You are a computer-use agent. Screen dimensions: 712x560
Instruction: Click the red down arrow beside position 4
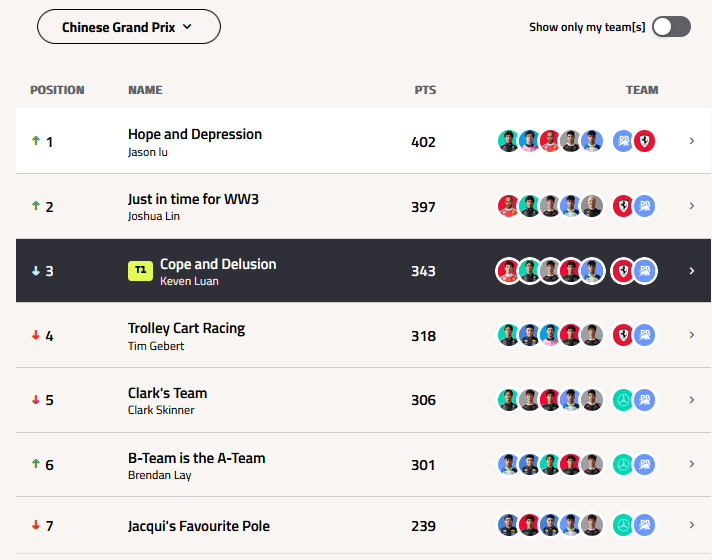point(36,335)
